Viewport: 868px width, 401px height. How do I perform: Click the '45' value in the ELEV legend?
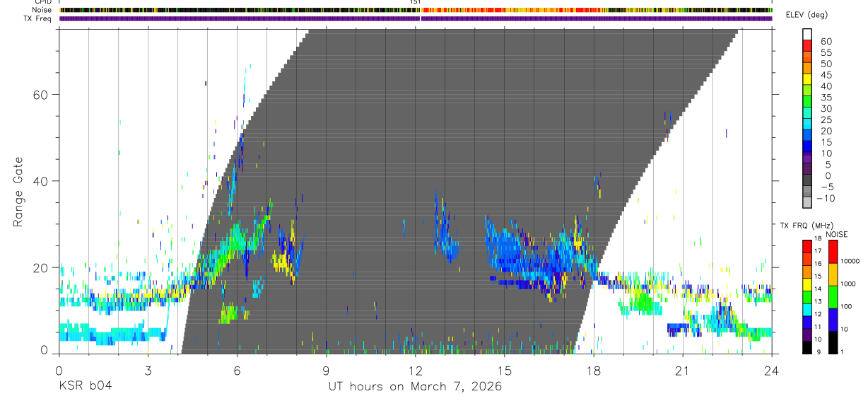(x=826, y=76)
